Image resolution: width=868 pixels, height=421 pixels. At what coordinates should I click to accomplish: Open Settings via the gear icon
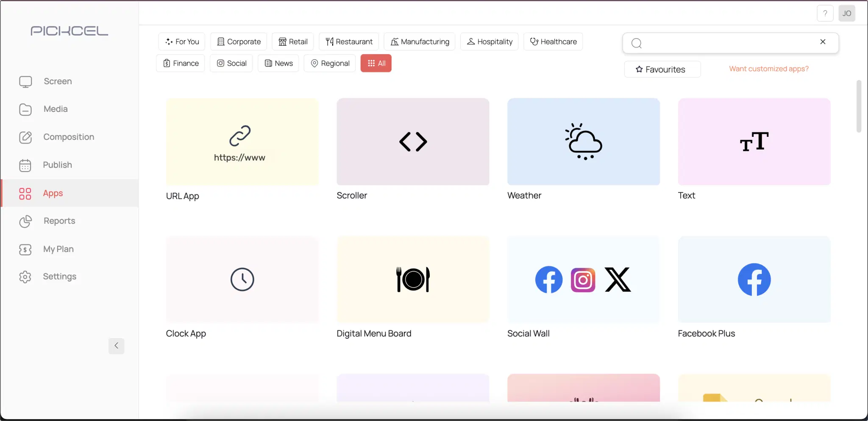[x=25, y=277]
